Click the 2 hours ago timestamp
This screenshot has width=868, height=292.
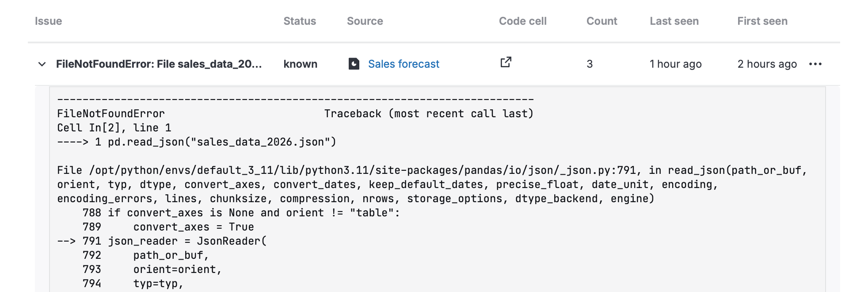767,64
